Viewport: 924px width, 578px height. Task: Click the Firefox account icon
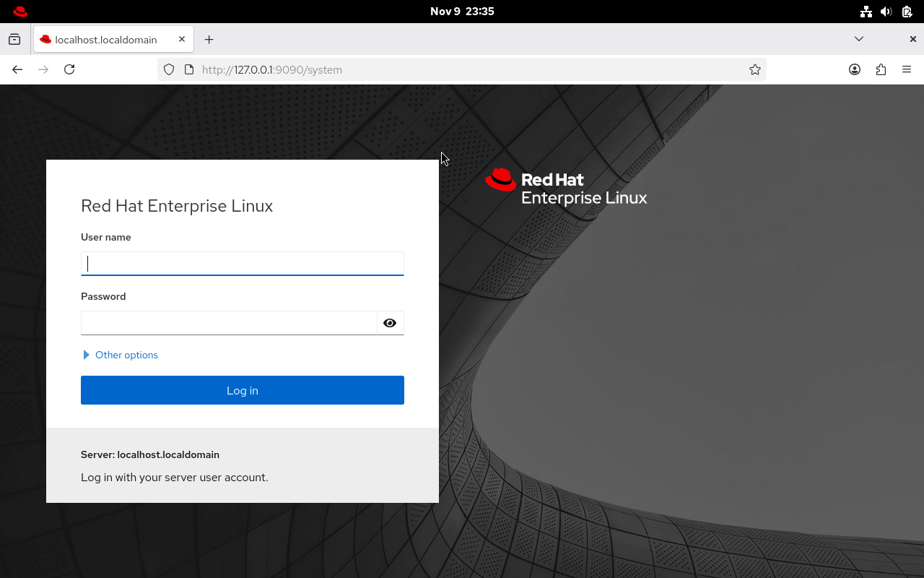[x=855, y=69]
